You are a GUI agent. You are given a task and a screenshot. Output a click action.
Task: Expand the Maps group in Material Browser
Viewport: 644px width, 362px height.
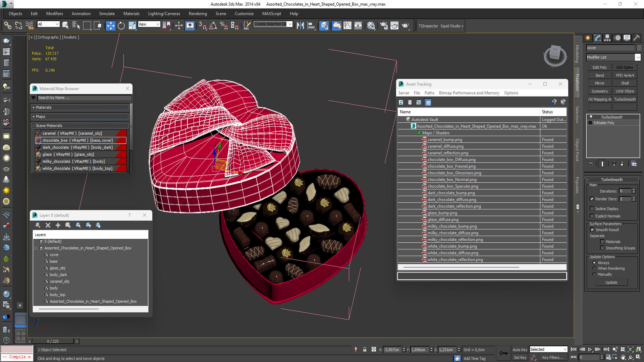(x=80, y=117)
